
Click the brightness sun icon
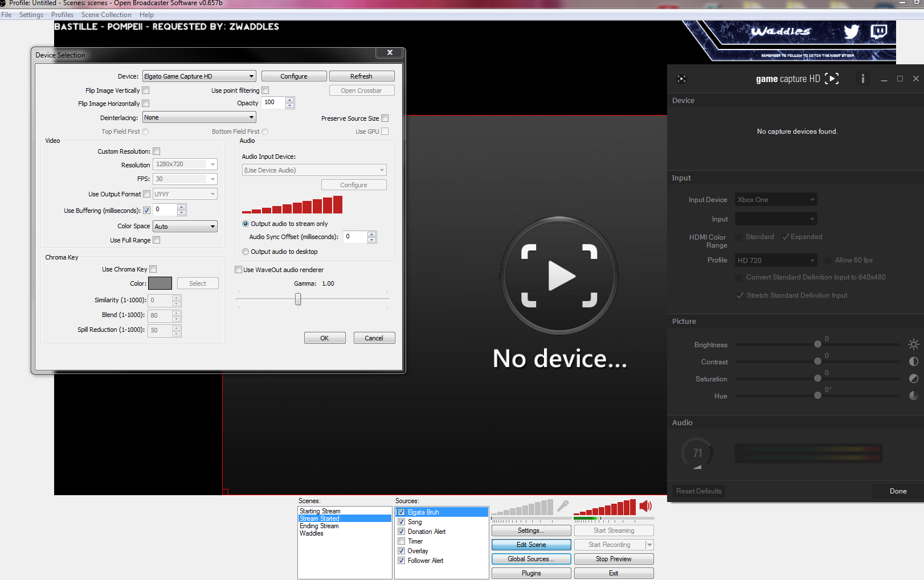tap(913, 344)
